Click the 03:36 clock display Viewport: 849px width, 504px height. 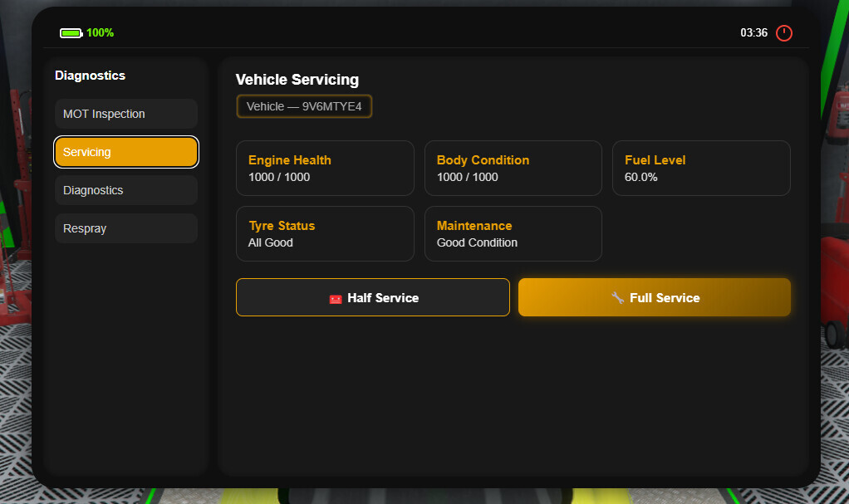(x=753, y=33)
